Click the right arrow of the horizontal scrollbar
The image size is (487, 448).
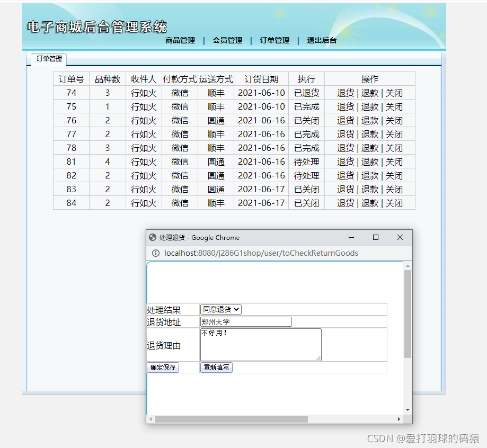(399, 419)
